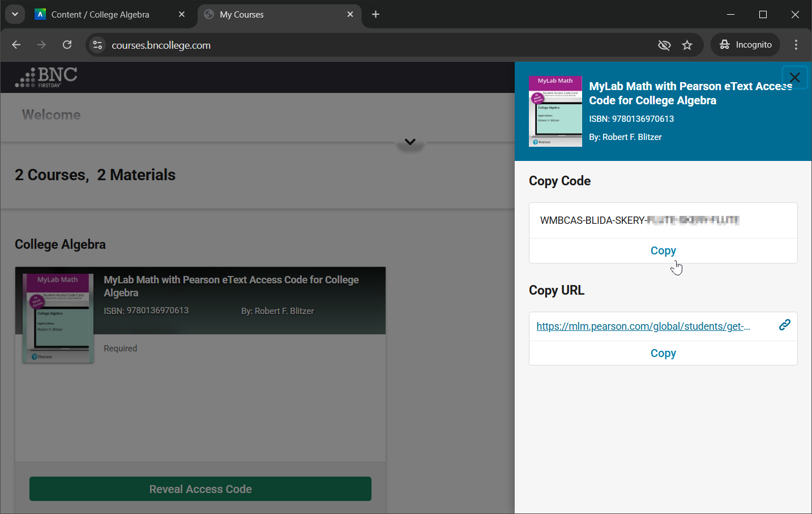Screen dimensions: 812x514
Task: Click the MyLab Math book cover in panel
Action: [555, 111]
